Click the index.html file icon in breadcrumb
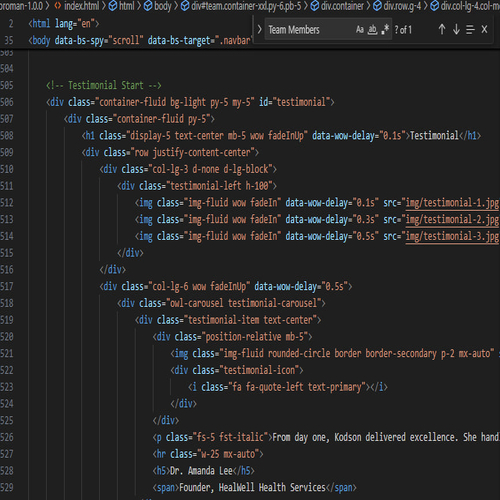Screen dimensions: 500x500 [58, 6]
